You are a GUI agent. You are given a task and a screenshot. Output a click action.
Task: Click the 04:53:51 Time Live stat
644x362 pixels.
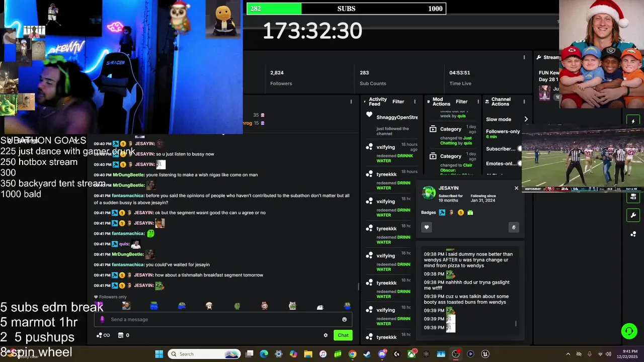click(460, 78)
